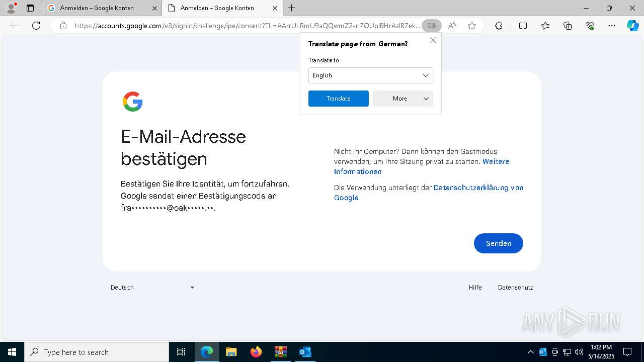Screen dimensions: 644x362
Task: Open Microsoft Edge from the taskbar
Action: [x=207, y=352]
